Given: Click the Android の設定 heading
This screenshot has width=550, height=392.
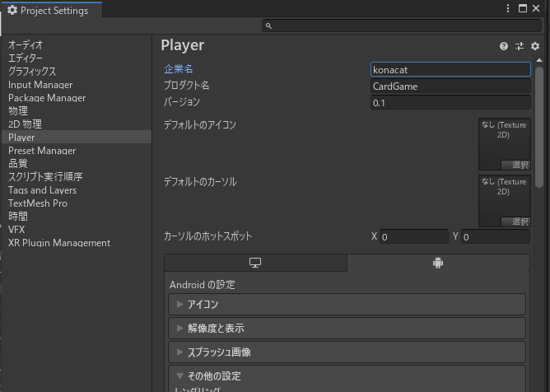Looking at the screenshot, I should tap(203, 285).
